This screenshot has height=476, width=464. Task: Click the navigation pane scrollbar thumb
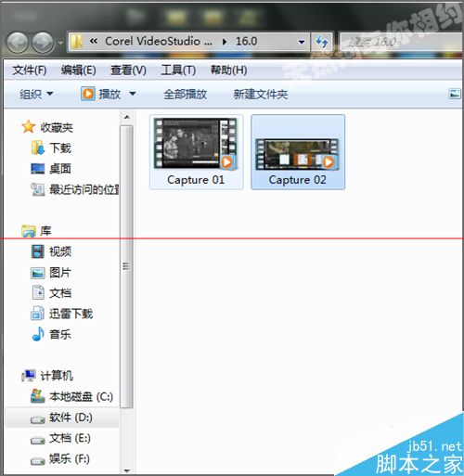coord(126,267)
